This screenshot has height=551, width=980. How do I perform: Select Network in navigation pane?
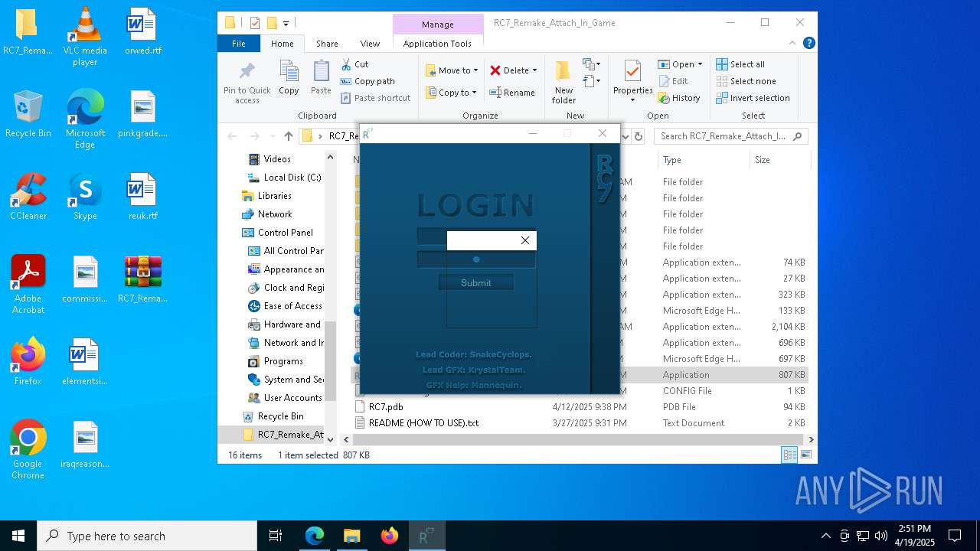pos(266,214)
